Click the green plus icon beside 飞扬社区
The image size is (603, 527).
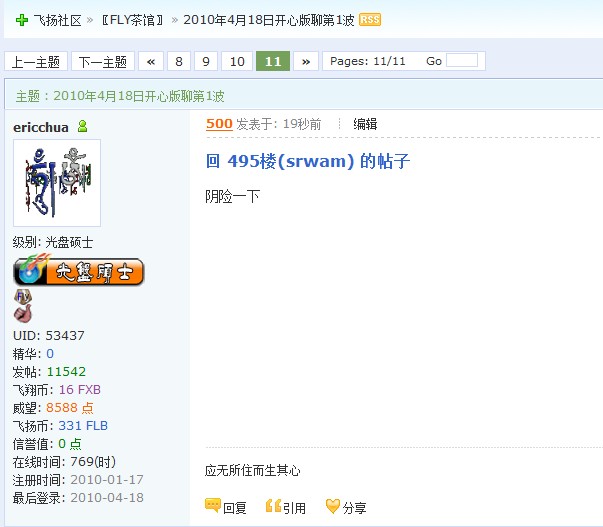22,20
